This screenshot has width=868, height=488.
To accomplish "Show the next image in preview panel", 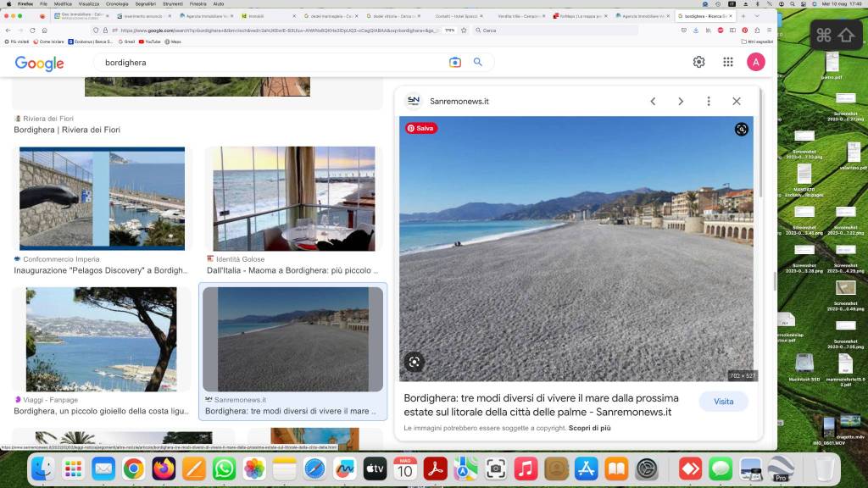I will point(680,101).
